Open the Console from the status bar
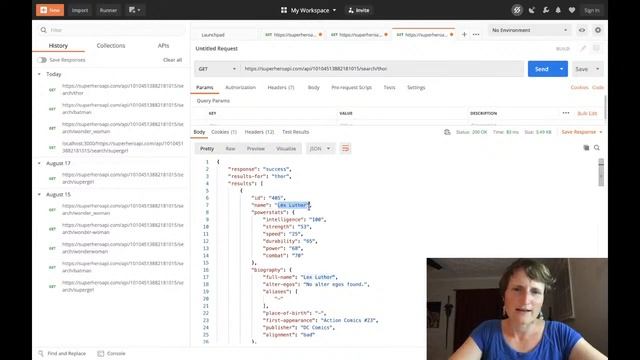640x360 pixels. (111, 353)
